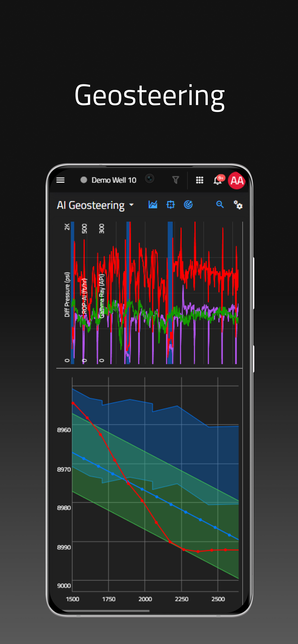
Task: Open the apps grid icon
Action: (199, 180)
